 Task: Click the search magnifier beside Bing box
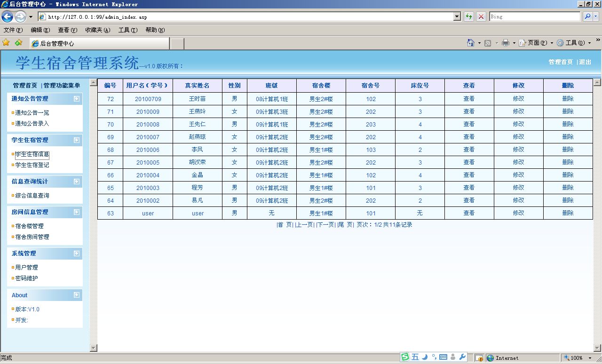(587, 16)
